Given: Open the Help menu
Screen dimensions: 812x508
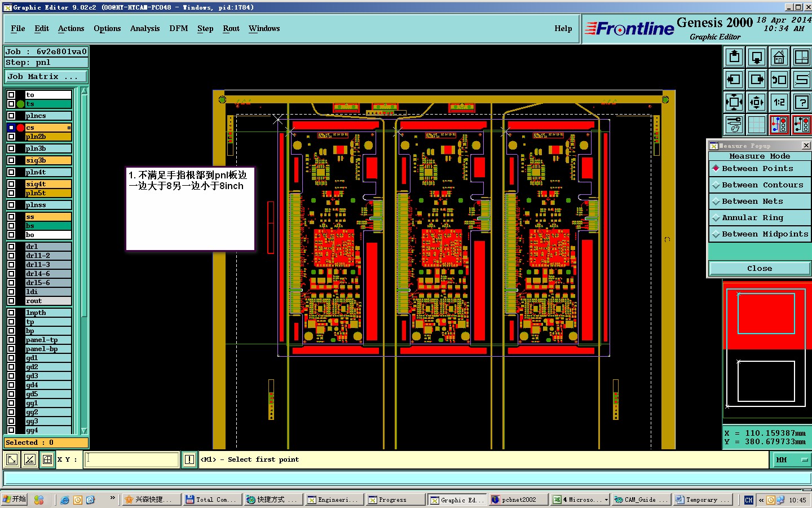Looking at the screenshot, I should (563, 28).
